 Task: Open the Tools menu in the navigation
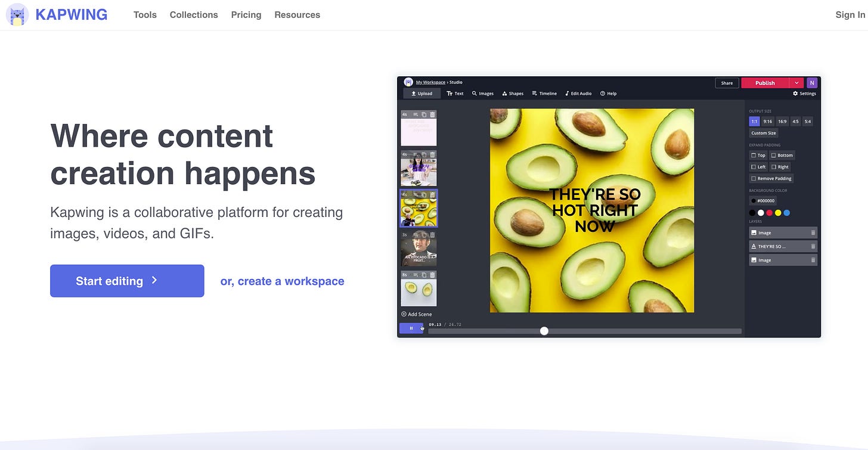tap(145, 15)
